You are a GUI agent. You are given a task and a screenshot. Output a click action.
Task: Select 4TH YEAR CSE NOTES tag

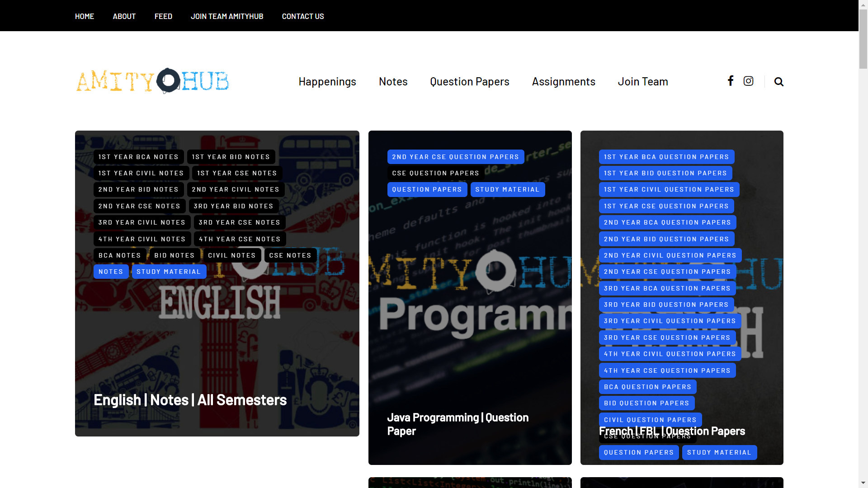click(x=240, y=239)
